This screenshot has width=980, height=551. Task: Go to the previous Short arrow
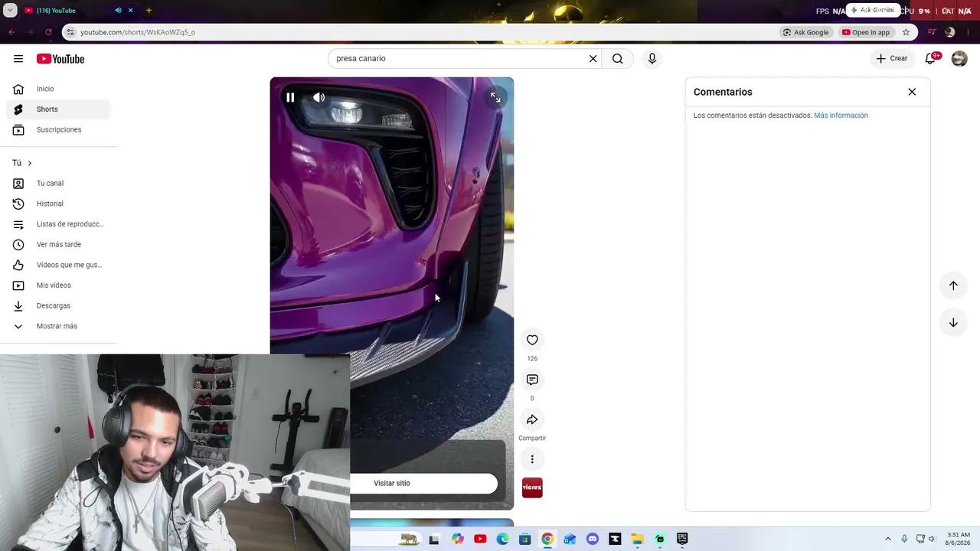click(953, 285)
